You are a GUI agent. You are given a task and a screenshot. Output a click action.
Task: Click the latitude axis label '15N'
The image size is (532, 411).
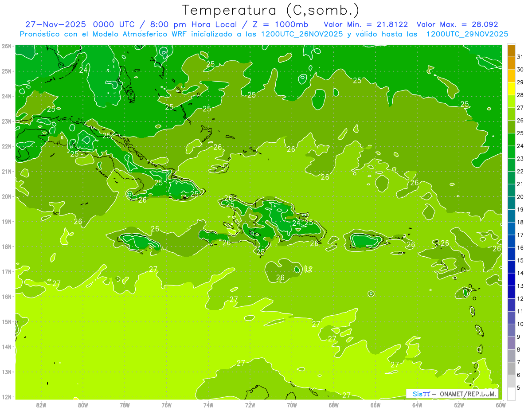6,321
